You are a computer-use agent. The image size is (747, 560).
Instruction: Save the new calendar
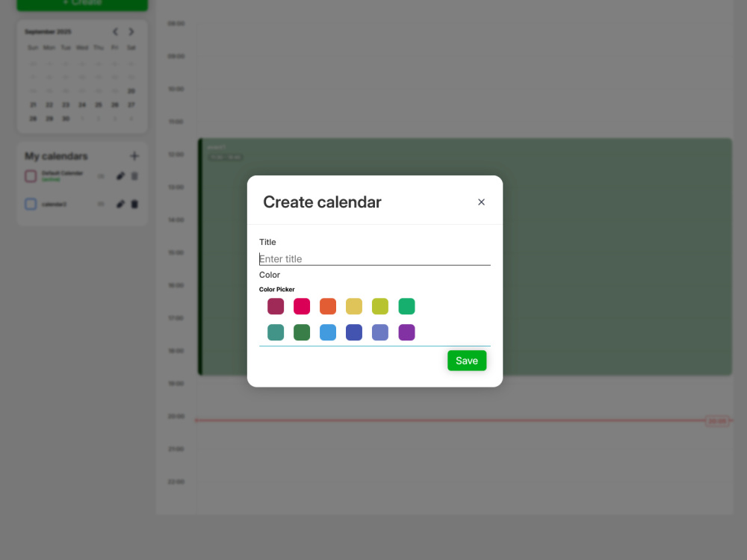point(466,361)
